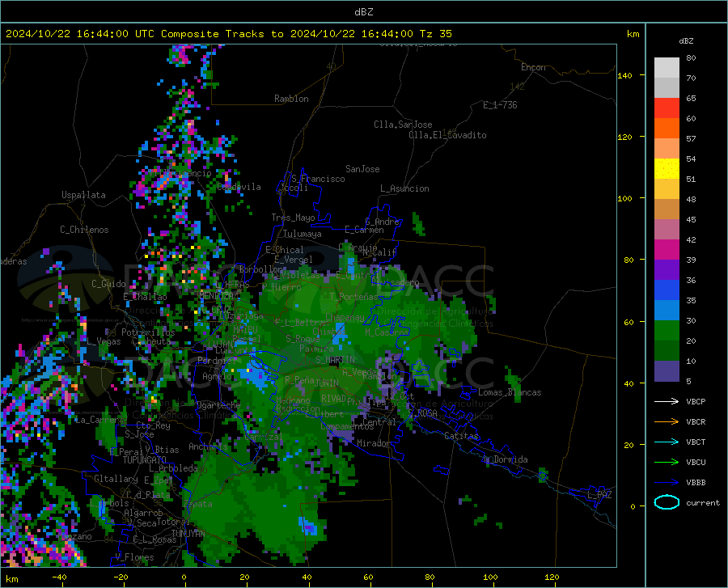
Task: Click the 'VBCP' legend label
Action: tap(696, 401)
